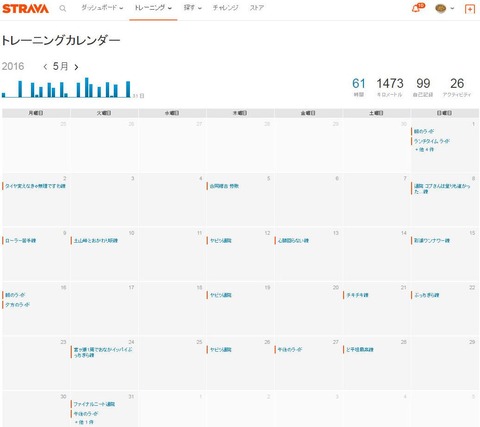Show the 4 more activities on May 1

click(x=424, y=150)
